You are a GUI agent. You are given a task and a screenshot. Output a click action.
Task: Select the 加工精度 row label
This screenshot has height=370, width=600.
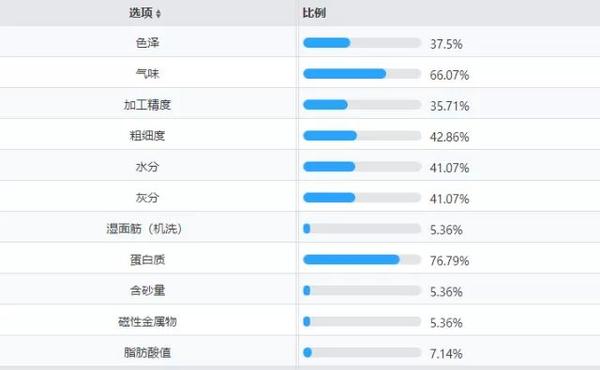(147, 105)
